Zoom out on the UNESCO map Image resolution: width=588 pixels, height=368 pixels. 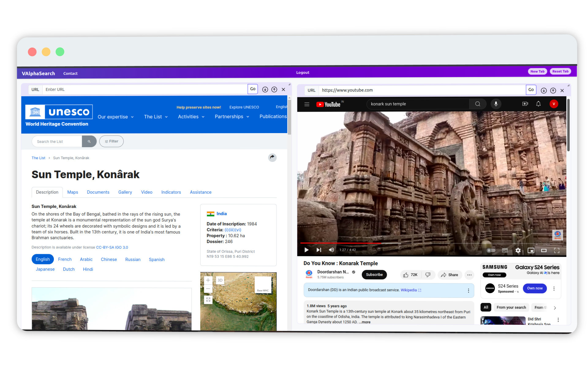click(x=208, y=289)
